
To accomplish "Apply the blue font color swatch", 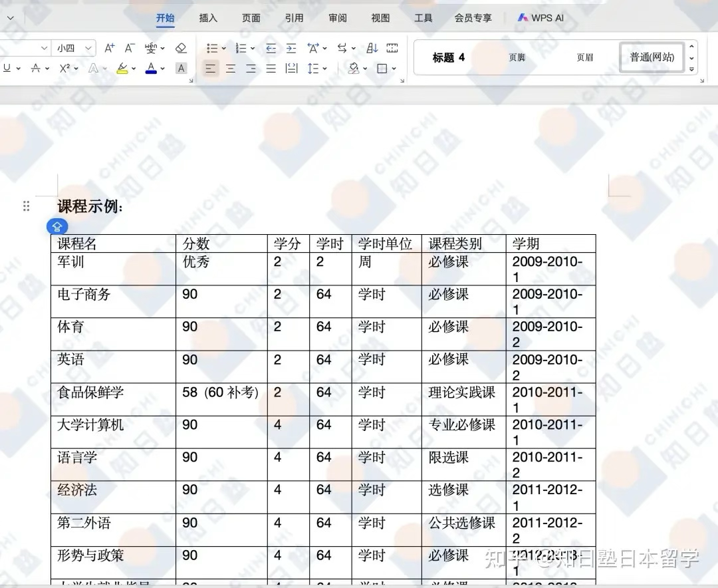I will tap(151, 68).
